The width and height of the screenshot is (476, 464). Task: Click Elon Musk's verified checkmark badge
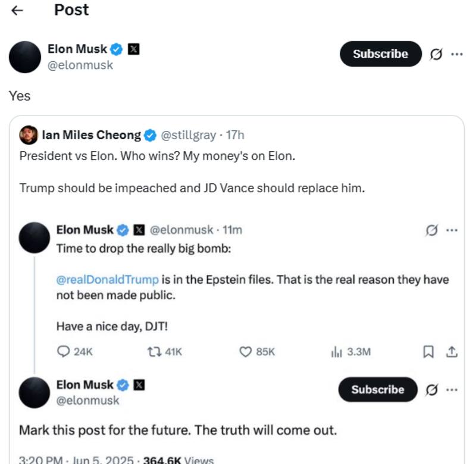pos(117,50)
